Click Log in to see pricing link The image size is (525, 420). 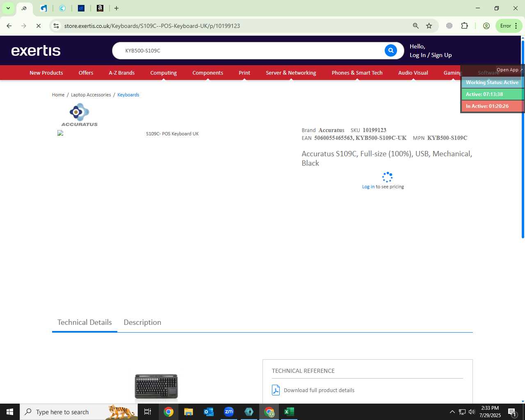click(x=368, y=187)
